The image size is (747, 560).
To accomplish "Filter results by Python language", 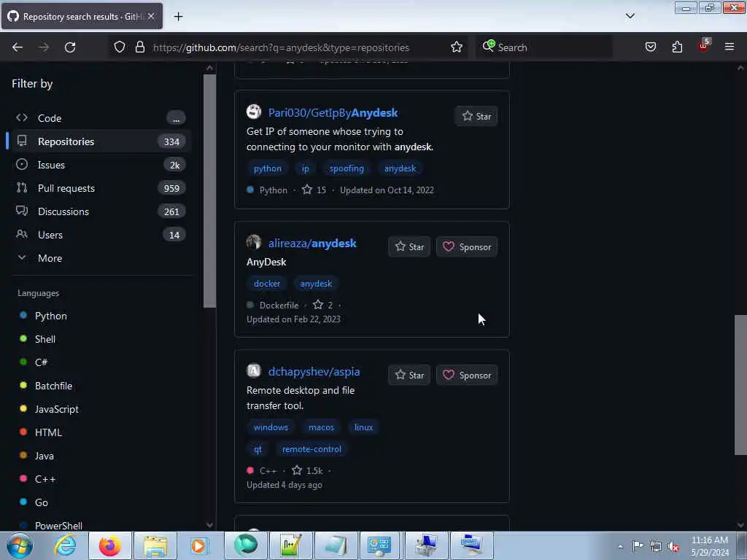I will click(50, 316).
